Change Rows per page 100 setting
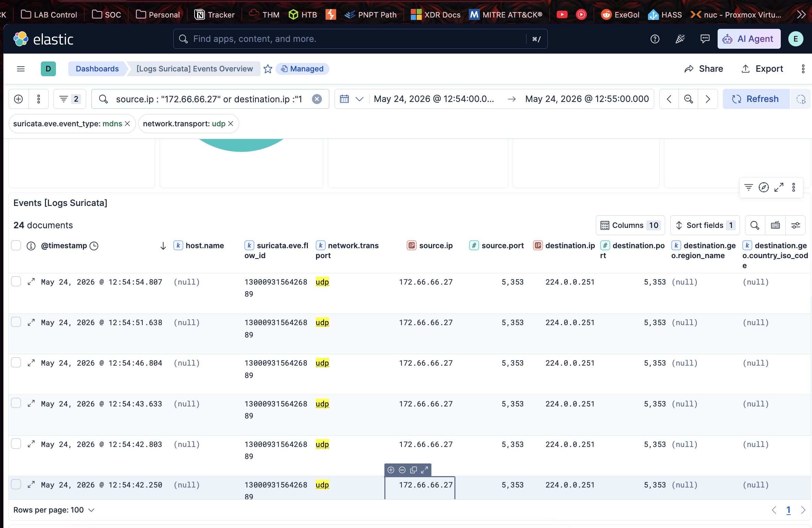 (54, 510)
